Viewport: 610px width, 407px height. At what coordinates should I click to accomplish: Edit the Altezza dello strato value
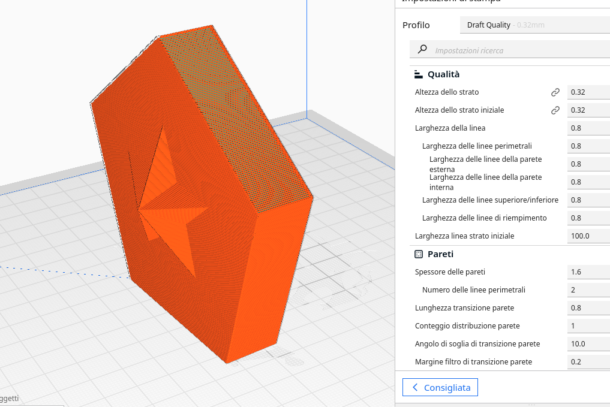click(589, 92)
